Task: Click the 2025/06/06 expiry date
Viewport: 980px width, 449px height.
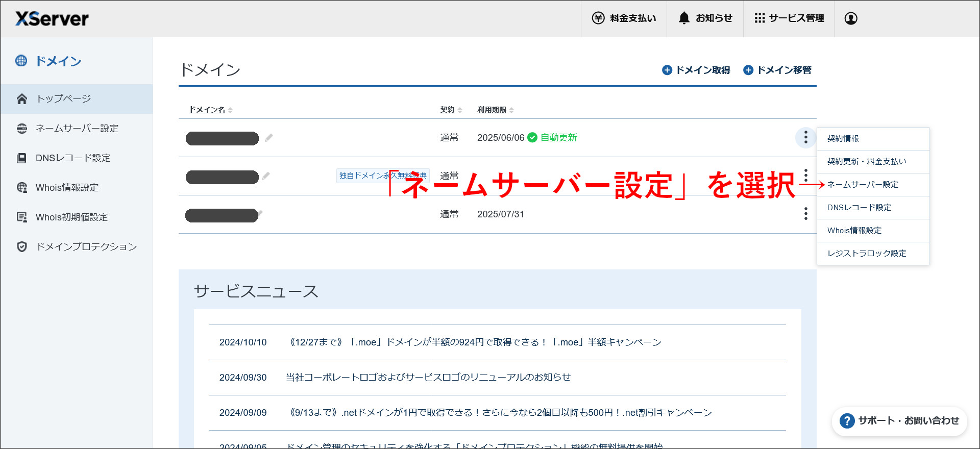Action: [x=501, y=138]
